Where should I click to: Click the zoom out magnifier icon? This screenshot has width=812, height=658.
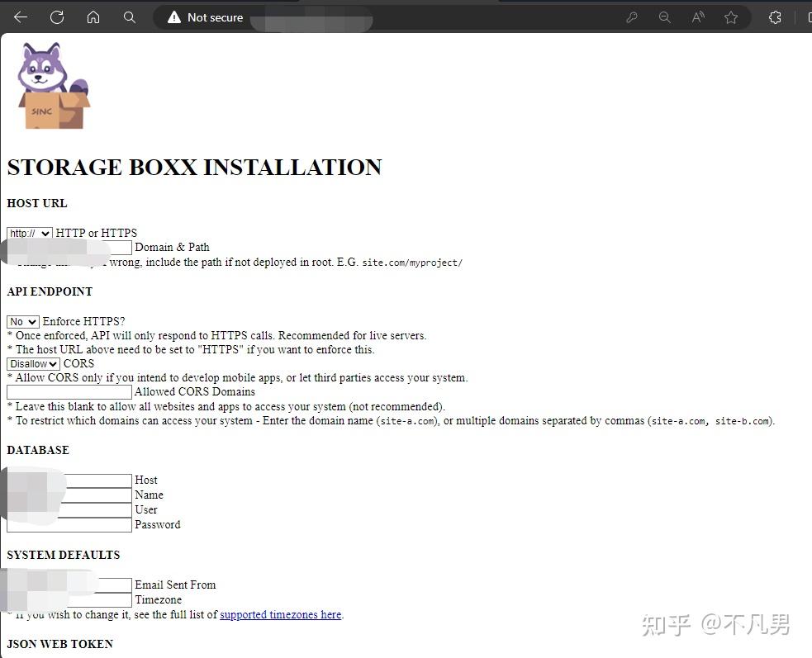[665, 17]
